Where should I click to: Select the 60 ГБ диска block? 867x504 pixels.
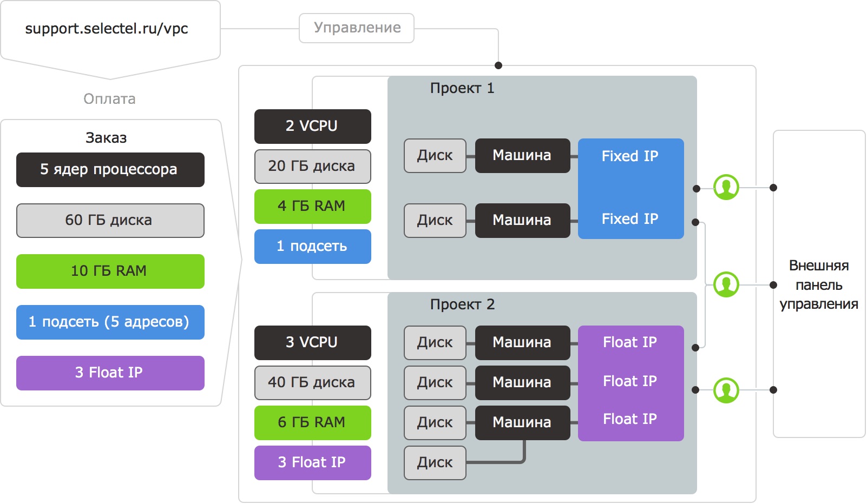pyautogui.click(x=110, y=221)
